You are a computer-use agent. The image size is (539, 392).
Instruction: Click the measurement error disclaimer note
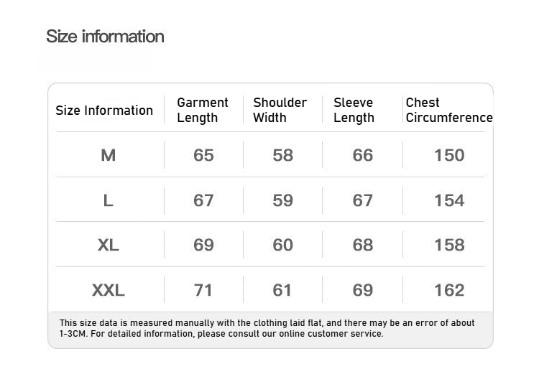(267, 328)
